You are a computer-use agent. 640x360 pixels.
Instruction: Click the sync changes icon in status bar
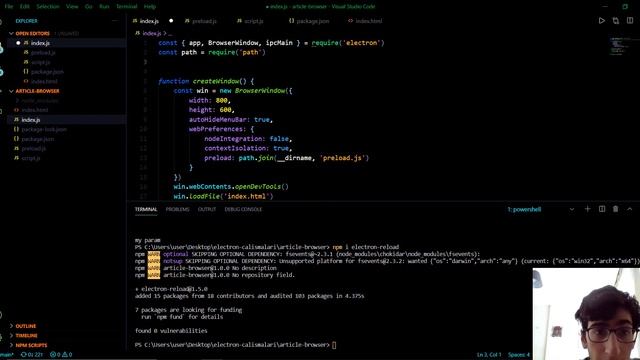[x=31, y=355]
